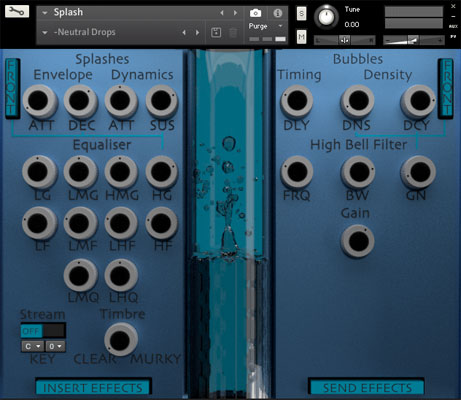This screenshot has width=461, height=400.
Task: Open the wrench instrument options
Action: point(17,11)
